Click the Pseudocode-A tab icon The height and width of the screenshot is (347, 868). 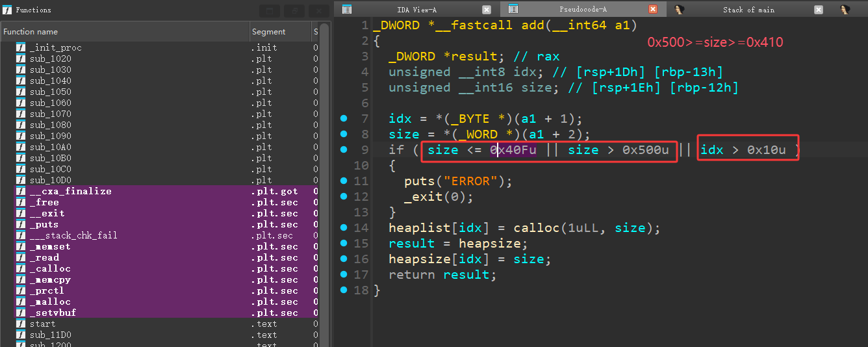[x=513, y=9]
